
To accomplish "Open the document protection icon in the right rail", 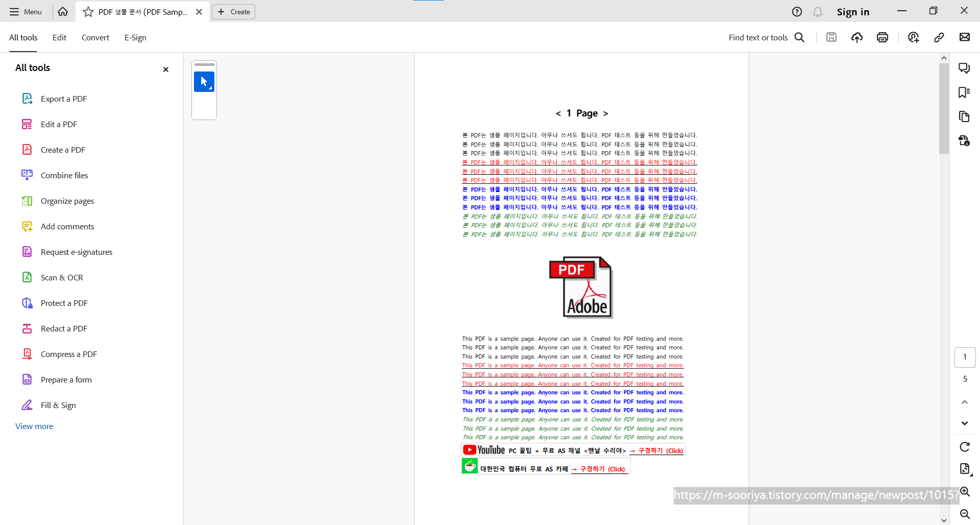I will [964, 140].
